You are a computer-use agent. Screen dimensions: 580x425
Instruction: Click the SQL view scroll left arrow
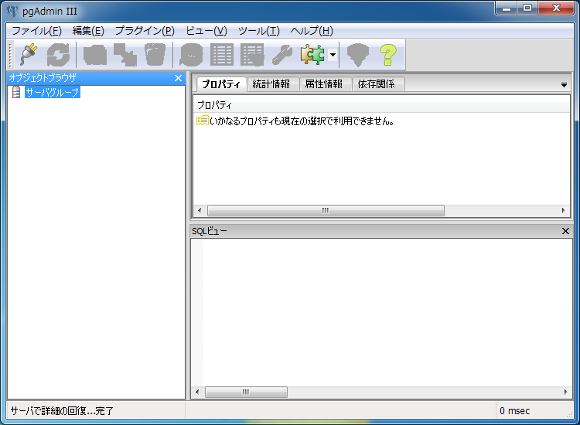click(x=197, y=392)
